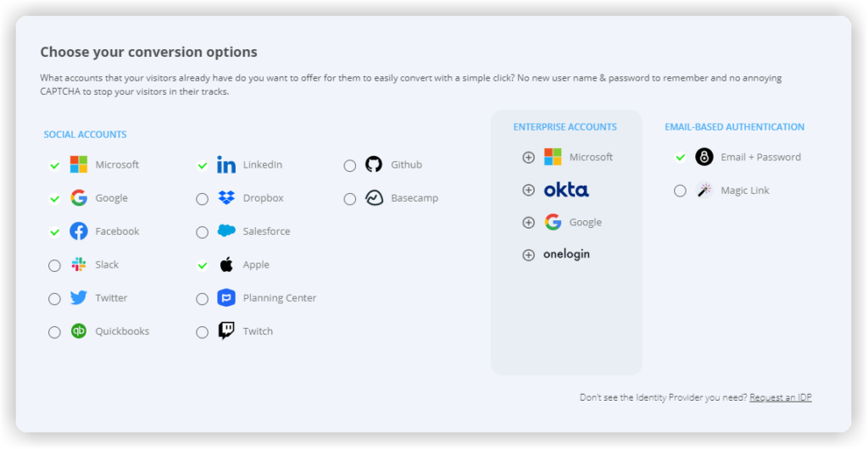
Task: Expand the okta enterprise plus button
Action: pyautogui.click(x=529, y=191)
